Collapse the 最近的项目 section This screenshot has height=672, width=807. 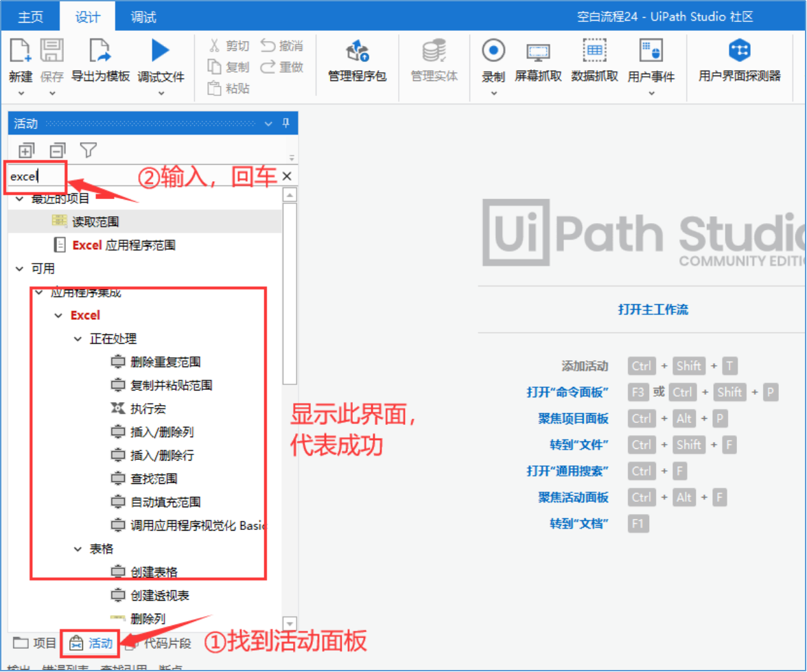click(x=19, y=199)
